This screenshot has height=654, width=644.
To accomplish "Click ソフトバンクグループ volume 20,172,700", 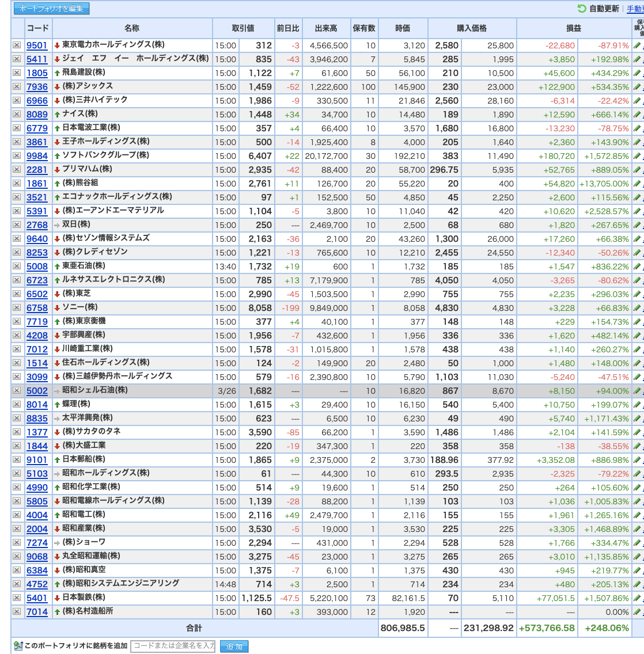I will [x=327, y=156].
